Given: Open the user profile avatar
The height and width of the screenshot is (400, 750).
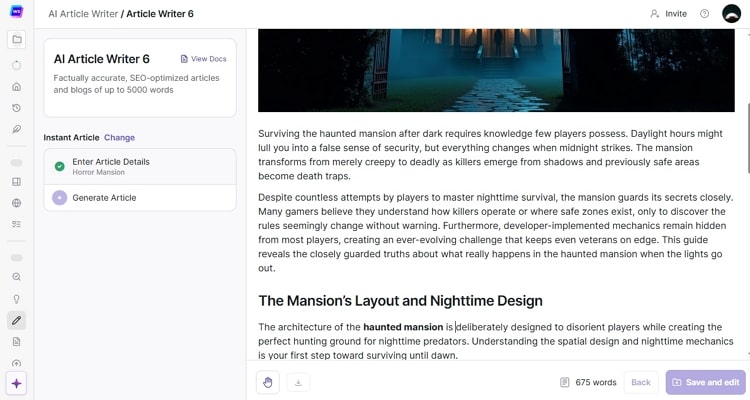Looking at the screenshot, I should click(x=731, y=13).
